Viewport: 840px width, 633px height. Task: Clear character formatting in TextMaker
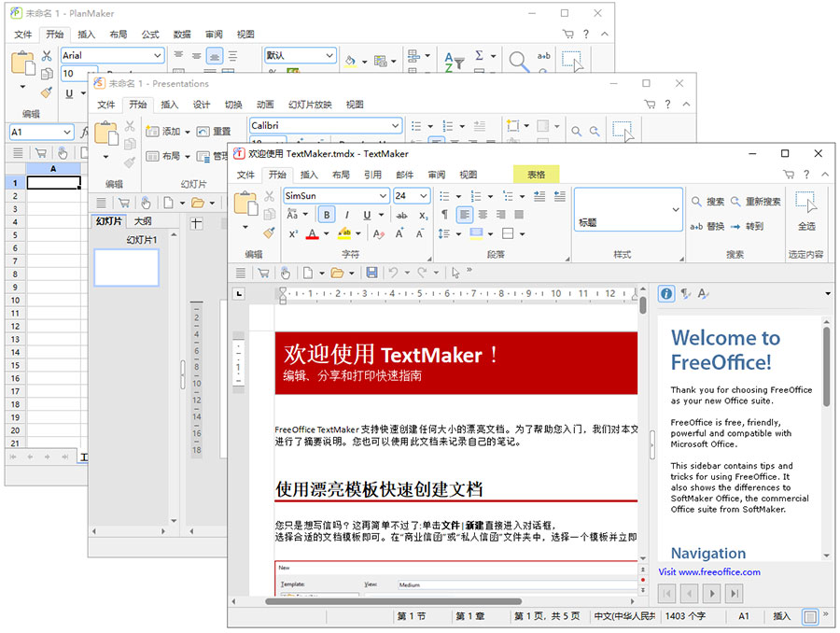coord(379,233)
